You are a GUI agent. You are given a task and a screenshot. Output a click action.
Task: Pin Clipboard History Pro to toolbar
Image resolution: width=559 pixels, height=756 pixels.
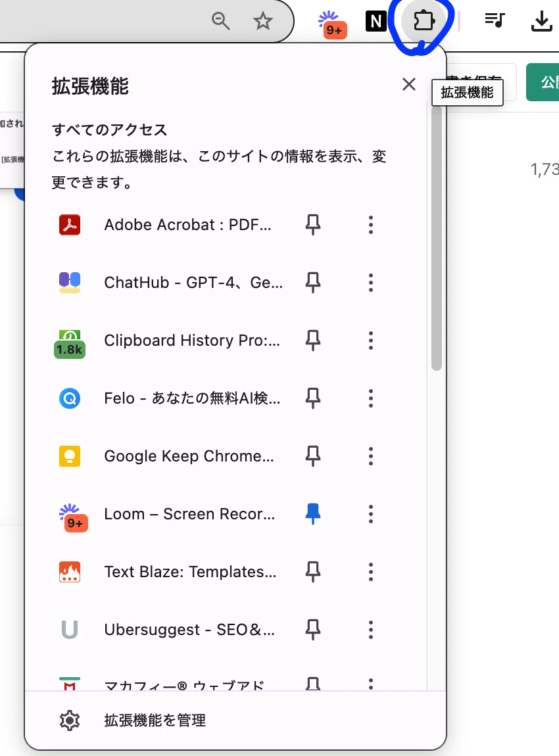(x=313, y=341)
